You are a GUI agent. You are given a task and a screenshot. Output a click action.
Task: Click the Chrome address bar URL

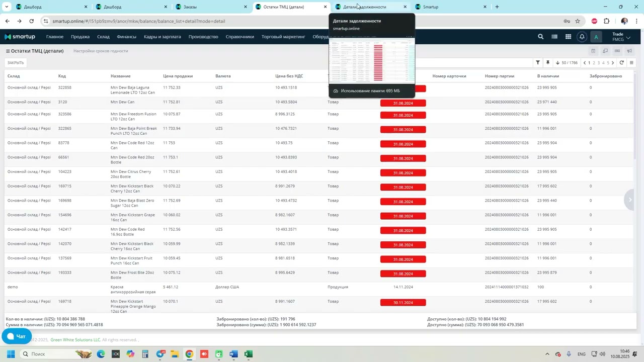(x=139, y=21)
